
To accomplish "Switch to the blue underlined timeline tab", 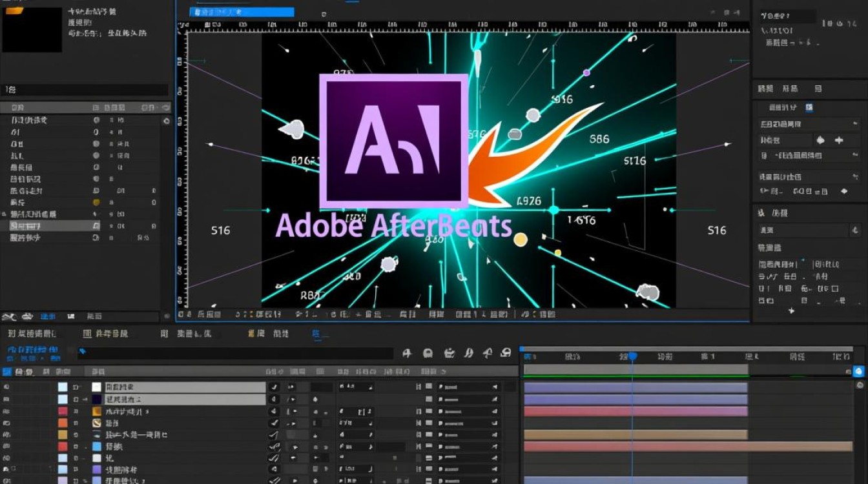I will [x=316, y=334].
